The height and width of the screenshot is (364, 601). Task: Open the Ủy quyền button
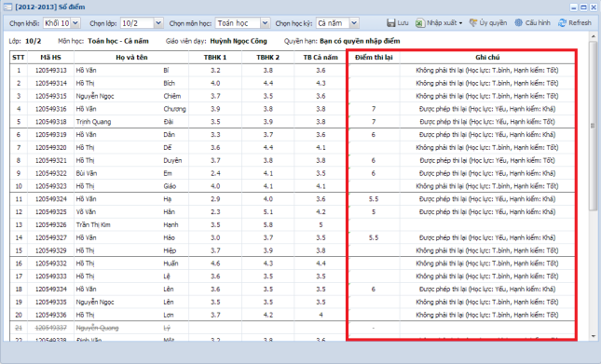pos(488,23)
